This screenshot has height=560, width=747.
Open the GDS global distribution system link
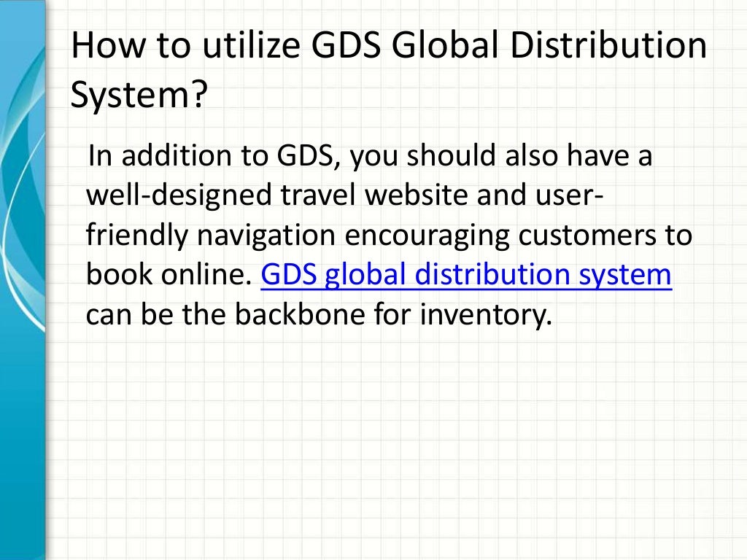(466, 275)
